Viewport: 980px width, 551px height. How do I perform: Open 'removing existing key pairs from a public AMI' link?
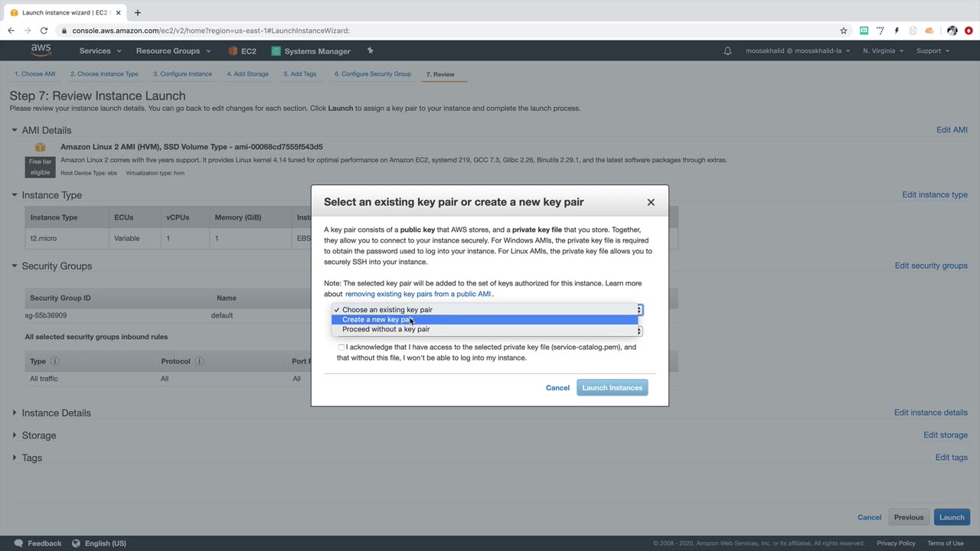pos(418,294)
